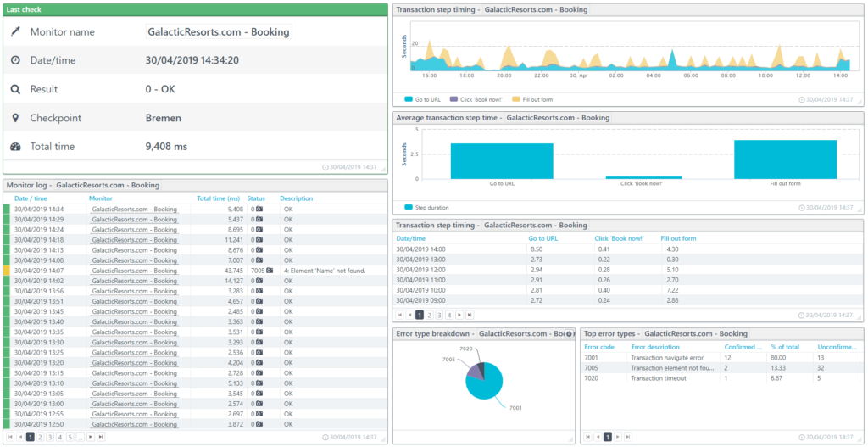
Task: Click the yellow status marker of the 14:07 row
Action: coord(7,271)
